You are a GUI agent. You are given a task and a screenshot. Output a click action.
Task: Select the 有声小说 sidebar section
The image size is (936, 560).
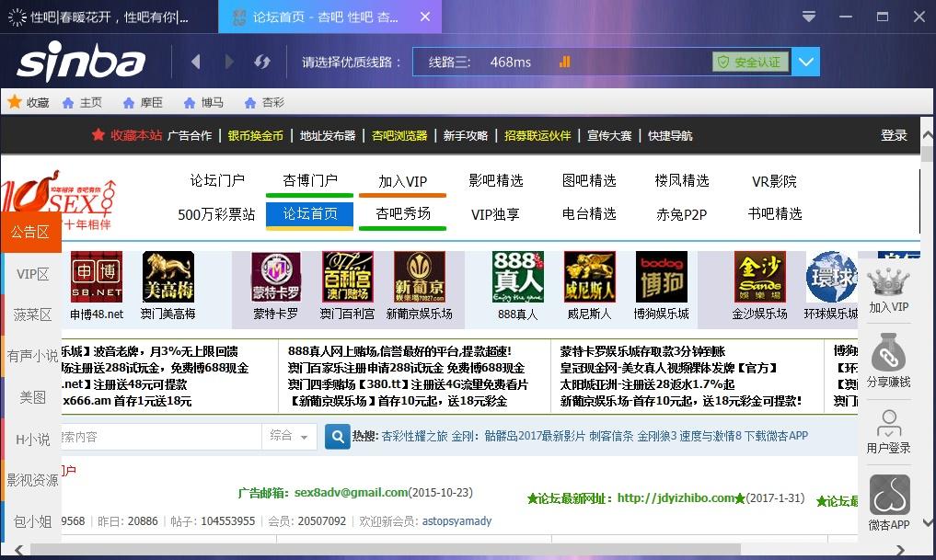click(x=32, y=356)
